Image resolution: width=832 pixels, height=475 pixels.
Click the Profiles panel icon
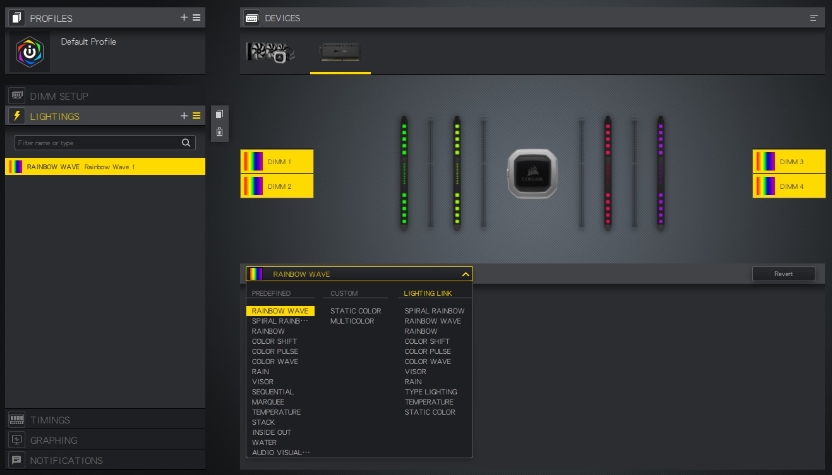click(16, 18)
